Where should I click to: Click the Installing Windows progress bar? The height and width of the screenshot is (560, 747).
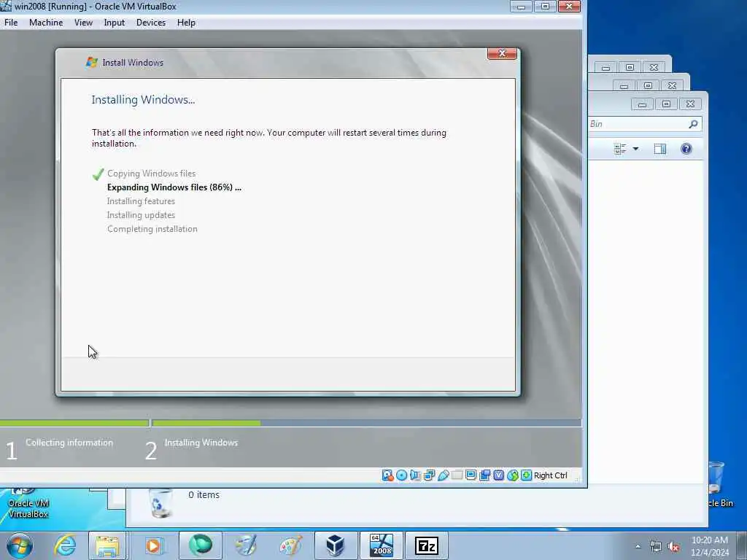click(366, 423)
